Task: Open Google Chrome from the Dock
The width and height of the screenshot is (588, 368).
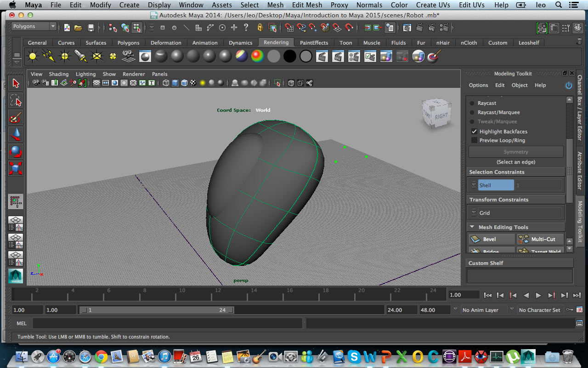Action: coord(102,356)
